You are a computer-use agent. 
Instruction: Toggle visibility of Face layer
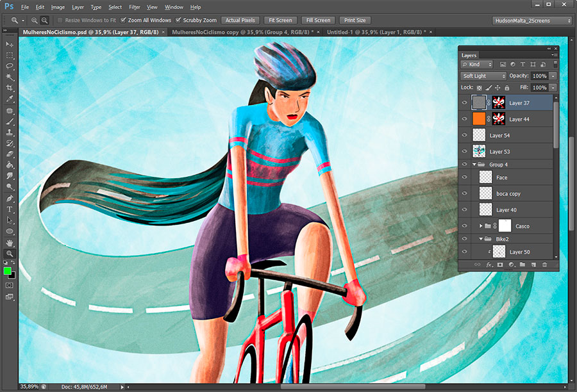(x=465, y=177)
